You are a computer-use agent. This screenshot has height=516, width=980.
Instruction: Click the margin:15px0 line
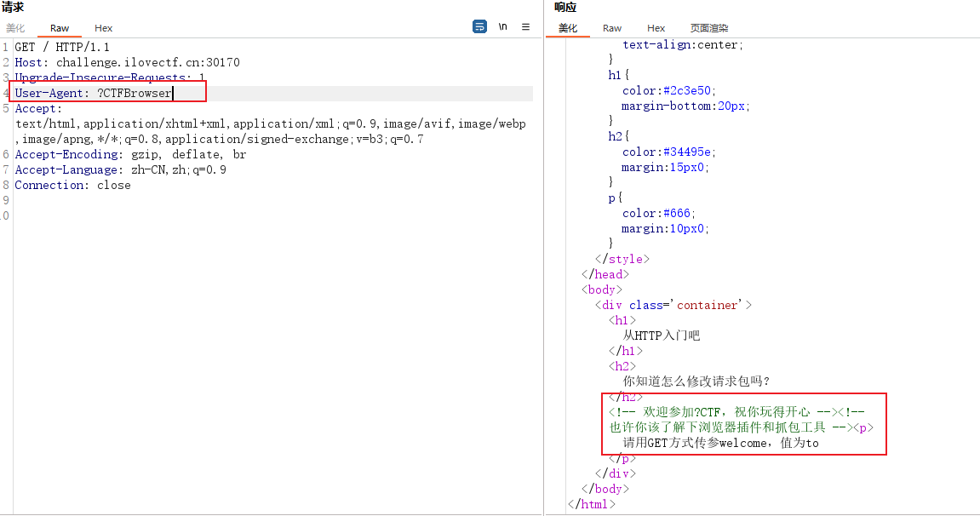(665, 168)
